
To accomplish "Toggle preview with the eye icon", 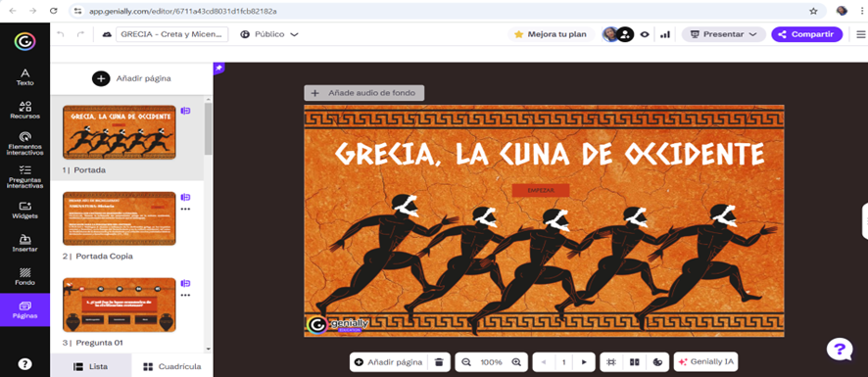I will point(645,34).
